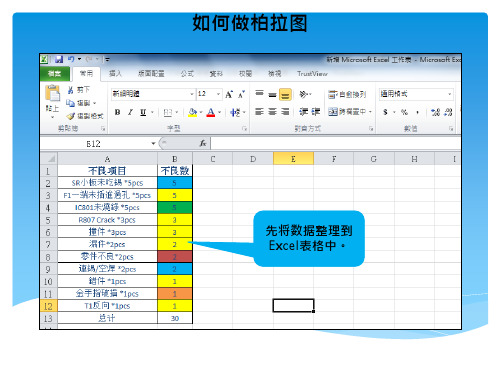Select row 12 header
500x375 pixels.
click(48, 306)
